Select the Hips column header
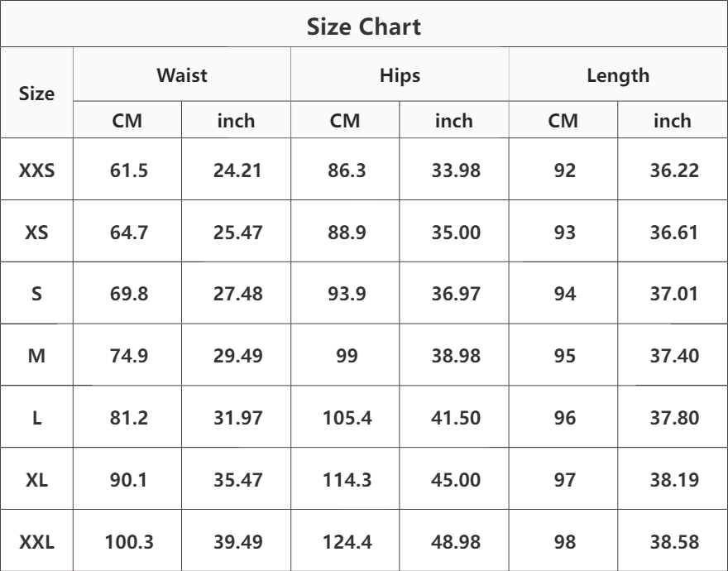This screenshot has width=728, height=571. click(400, 76)
